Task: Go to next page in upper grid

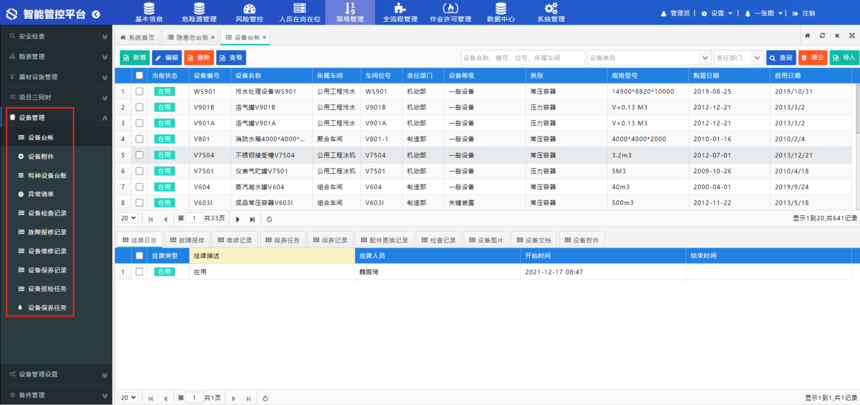Action: pos(238,218)
